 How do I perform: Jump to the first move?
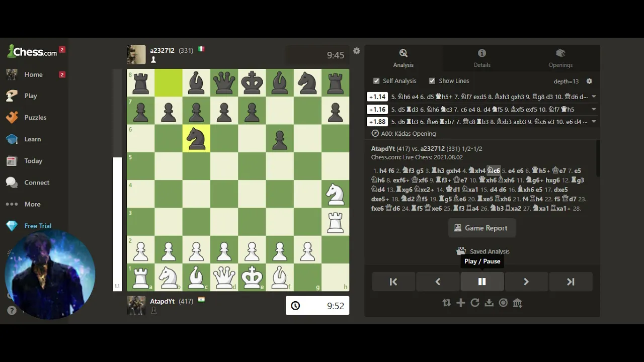click(393, 282)
